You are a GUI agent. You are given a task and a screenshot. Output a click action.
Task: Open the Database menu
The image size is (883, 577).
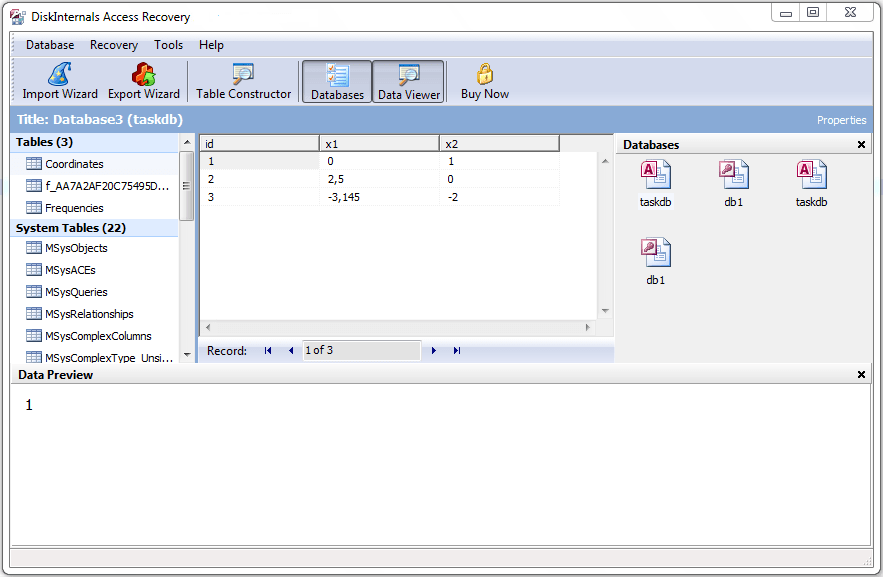49,45
